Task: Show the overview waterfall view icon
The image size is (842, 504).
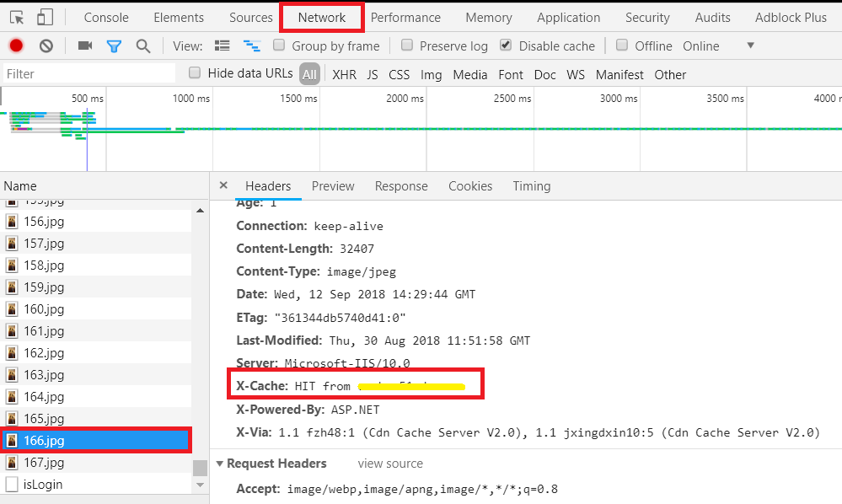Action: tap(251, 46)
